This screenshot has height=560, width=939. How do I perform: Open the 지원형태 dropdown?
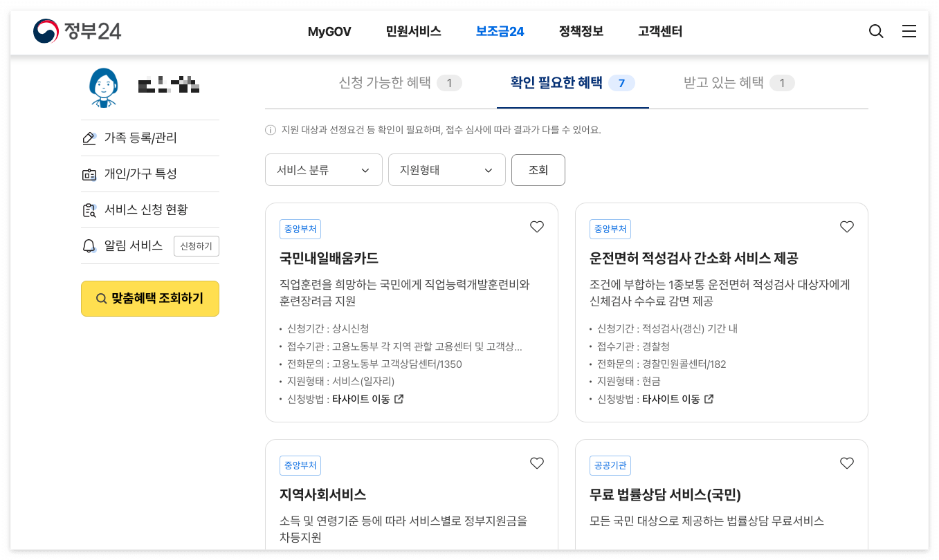(x=447, y=170)
